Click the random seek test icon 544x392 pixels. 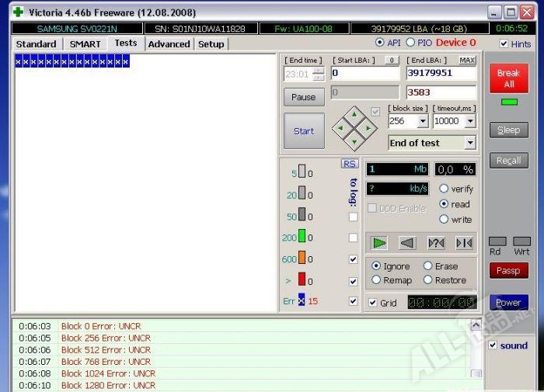[436, 243]
